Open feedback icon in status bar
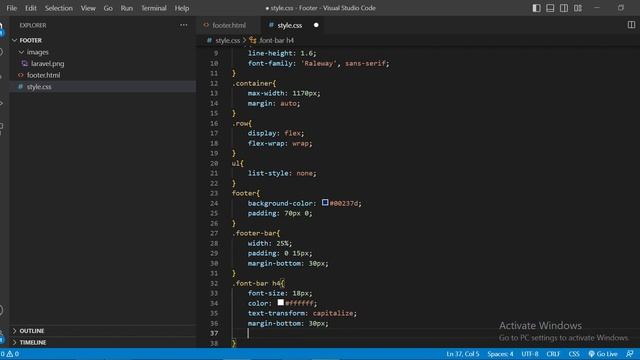Viewport: 640px width, 360px height. point(630,354)
